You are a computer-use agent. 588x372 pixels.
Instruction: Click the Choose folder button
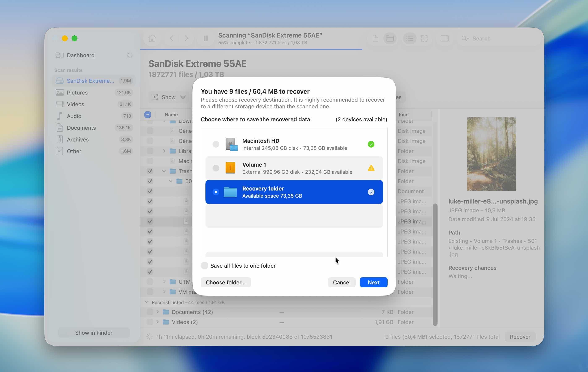(x=226, y=282)
